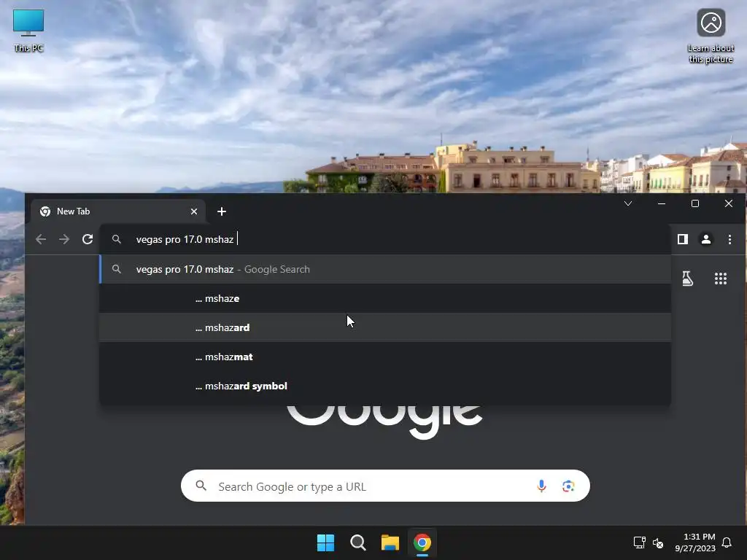Open a new Chrome tab

tap(222, 211)
